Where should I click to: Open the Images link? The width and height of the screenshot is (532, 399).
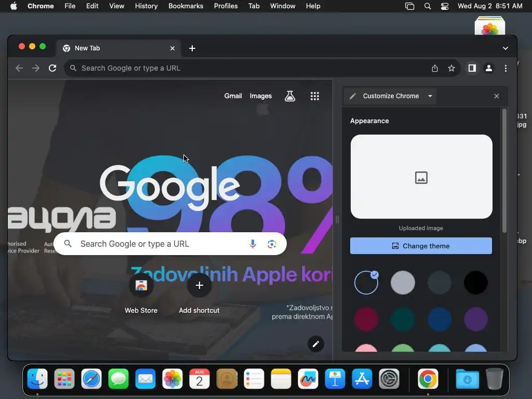pos(261,96)
